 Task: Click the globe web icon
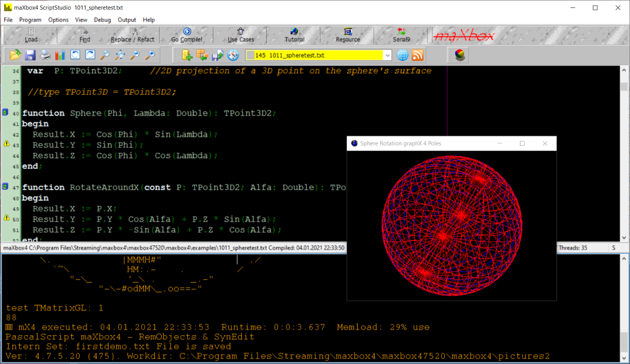click(x=402, y=55)
